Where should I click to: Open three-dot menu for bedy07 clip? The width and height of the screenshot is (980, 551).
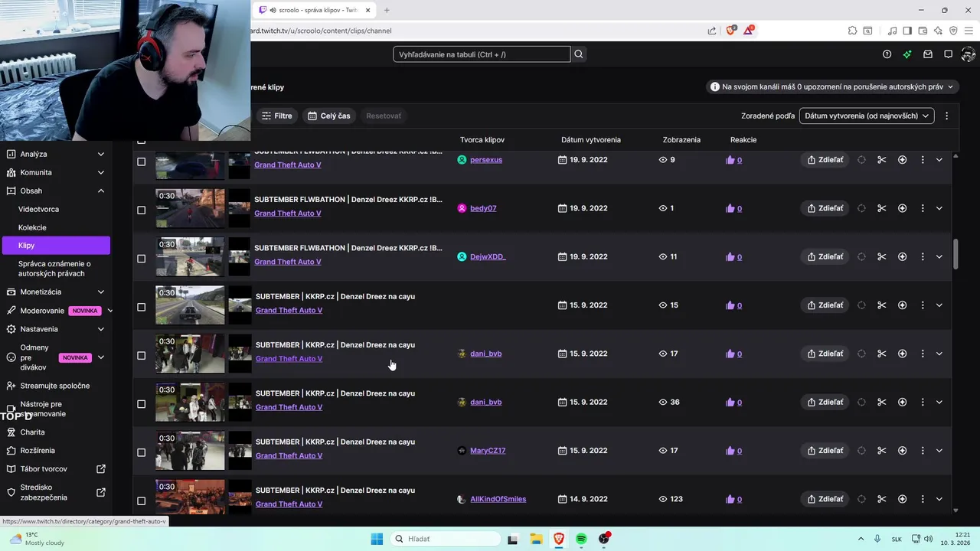coord(923,208)
